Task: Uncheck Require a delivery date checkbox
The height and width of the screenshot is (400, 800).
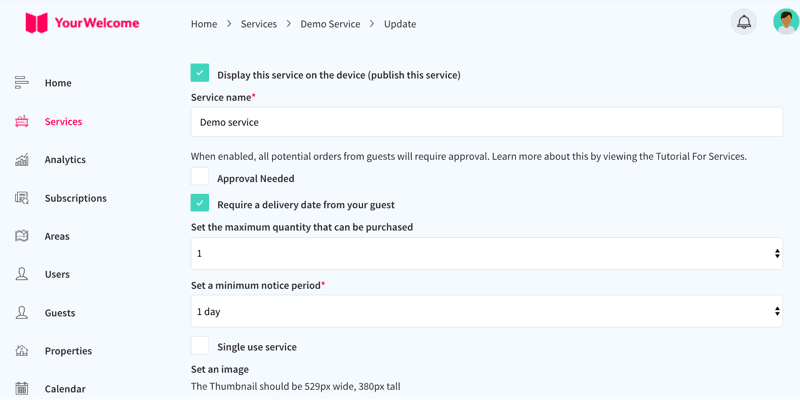Action: click(200, 203)
